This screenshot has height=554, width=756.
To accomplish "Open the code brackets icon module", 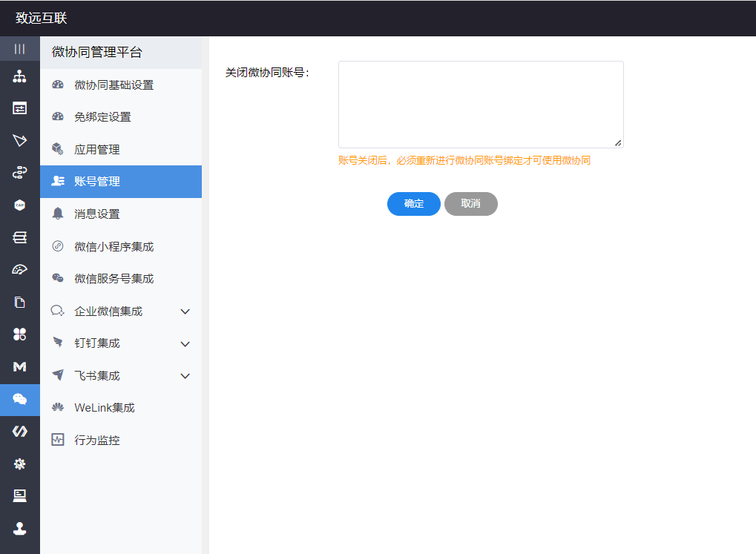I will click(x=20, y=432).
